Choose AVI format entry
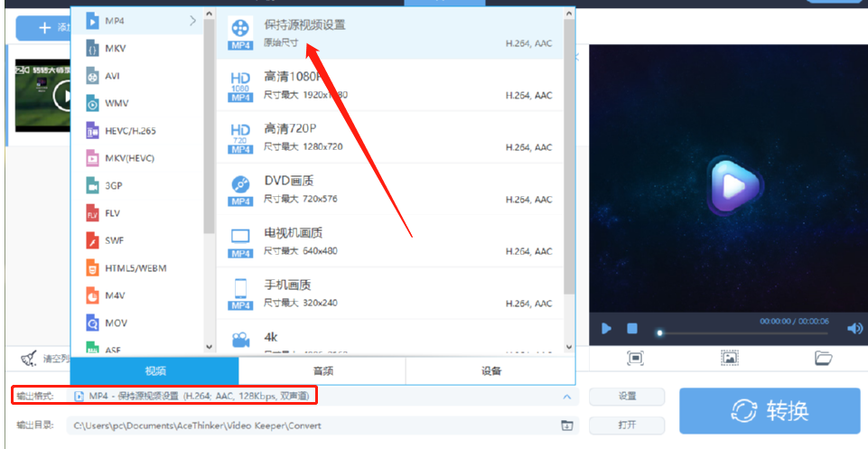Viewport: 868px width, 449px height. 136,76
